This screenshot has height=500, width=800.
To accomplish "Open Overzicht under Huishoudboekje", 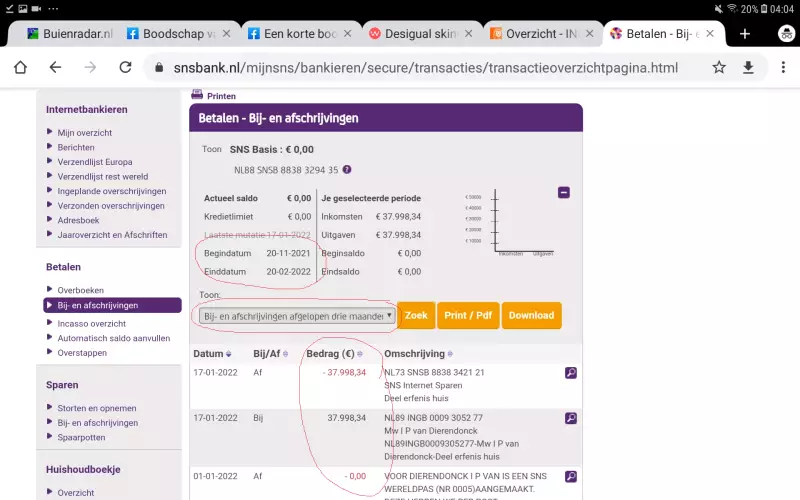I will coord(76,493).
